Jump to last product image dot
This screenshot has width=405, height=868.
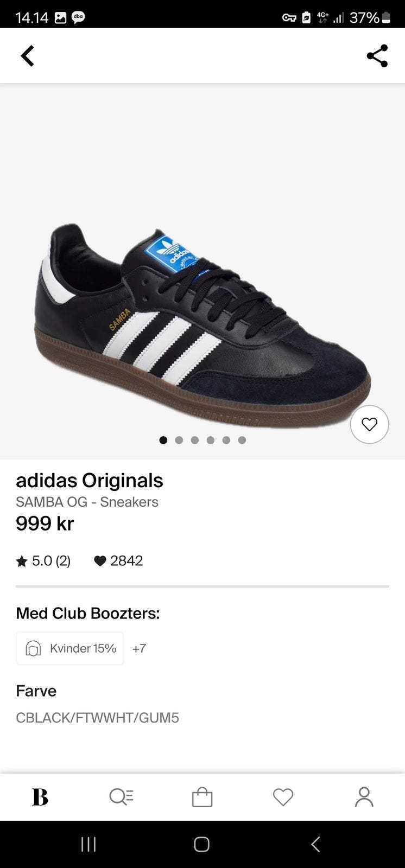[x=242, y=440]
